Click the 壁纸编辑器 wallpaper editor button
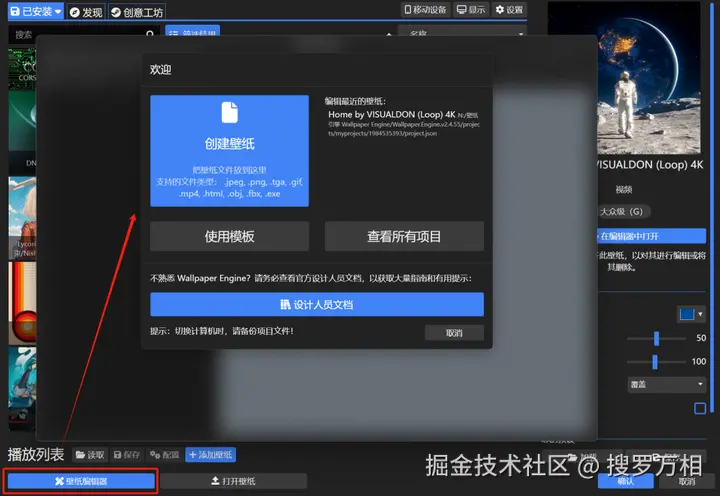This screenshot has width=720, height=496. tap(81, 481)
